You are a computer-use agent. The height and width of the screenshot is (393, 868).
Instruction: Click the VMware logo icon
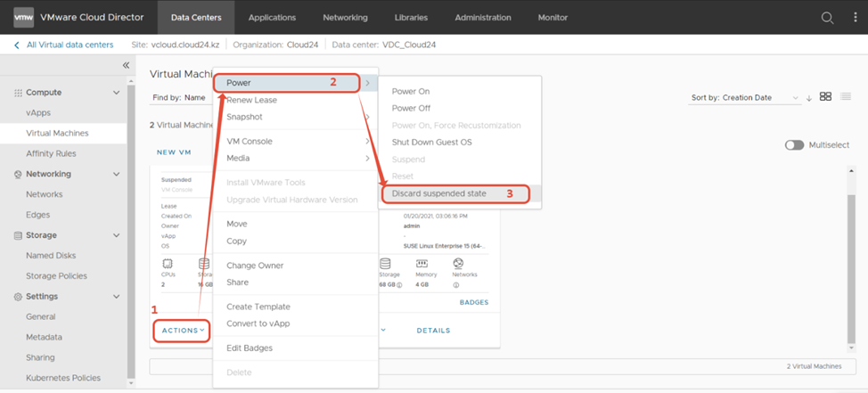click(x=24, y=18)
